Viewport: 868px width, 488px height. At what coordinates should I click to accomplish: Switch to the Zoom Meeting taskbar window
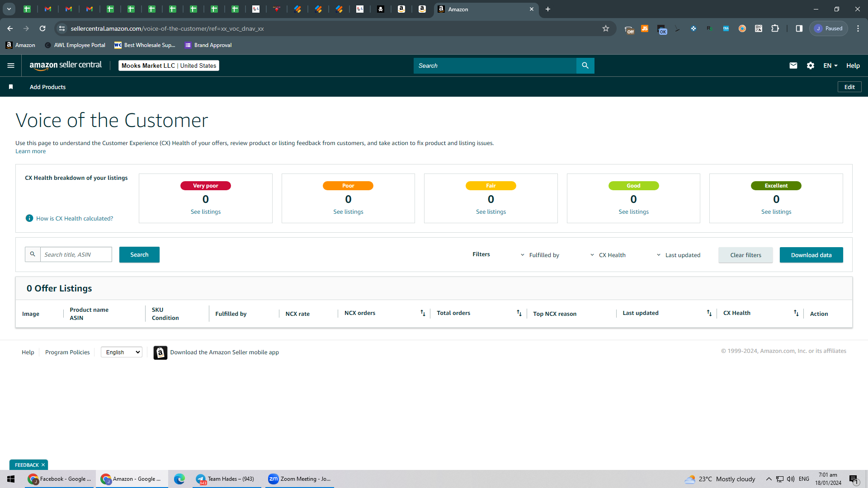click(300, 479)
